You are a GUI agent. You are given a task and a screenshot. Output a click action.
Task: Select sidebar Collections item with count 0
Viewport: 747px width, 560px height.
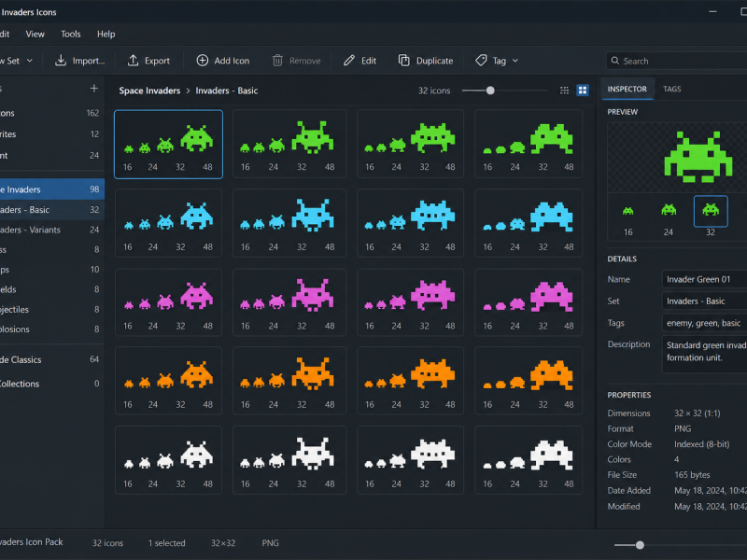tap(52, 384)
